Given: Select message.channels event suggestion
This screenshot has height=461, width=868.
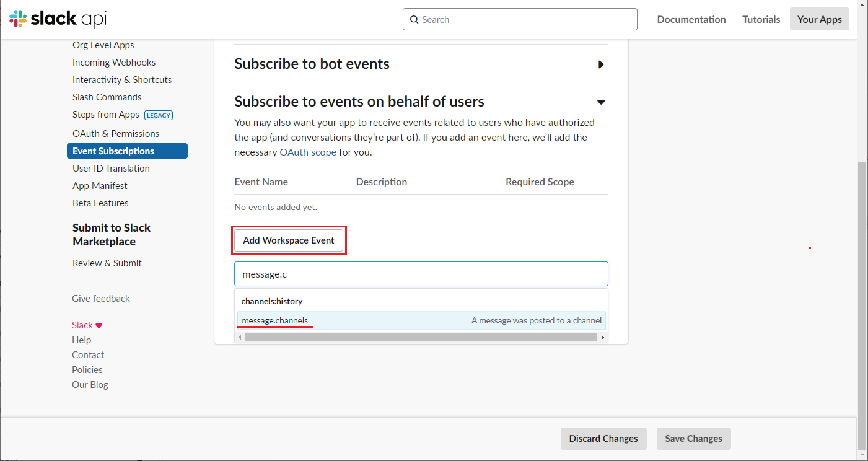Looking at the screenshot, I should (421, 320).
